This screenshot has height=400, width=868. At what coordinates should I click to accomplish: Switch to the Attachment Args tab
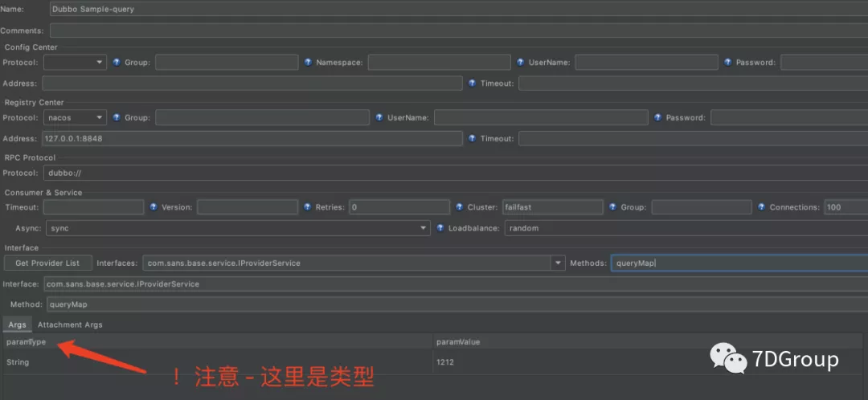70,324
